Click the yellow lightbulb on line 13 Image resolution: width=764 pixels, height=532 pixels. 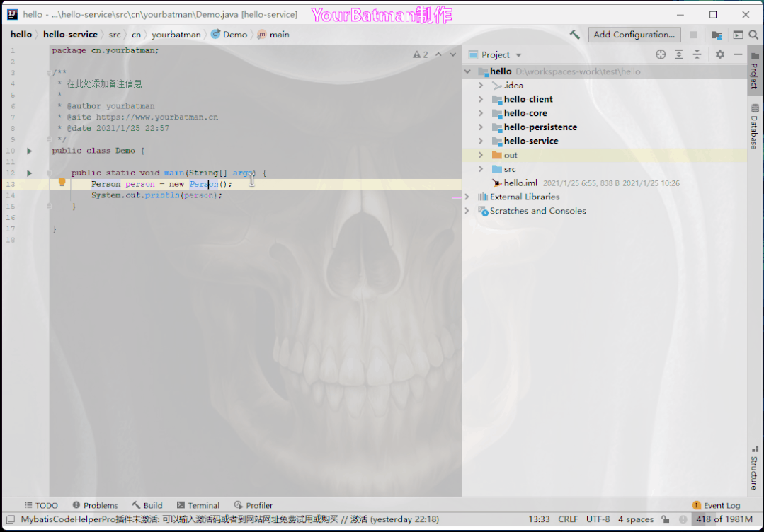tap(62, 183)
